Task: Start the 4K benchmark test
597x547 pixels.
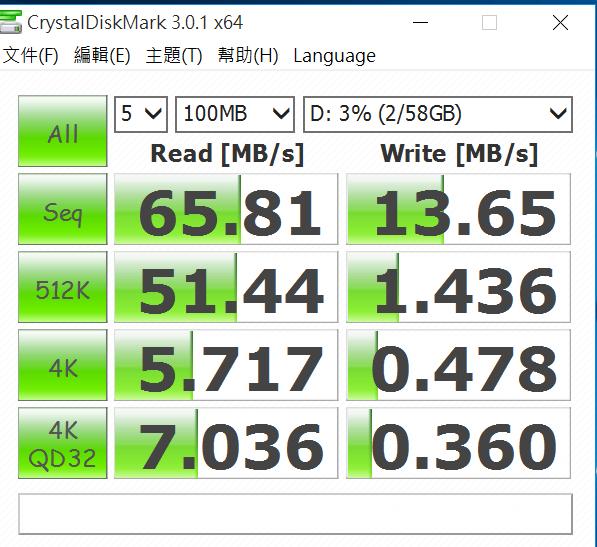Action: (63, 365)
